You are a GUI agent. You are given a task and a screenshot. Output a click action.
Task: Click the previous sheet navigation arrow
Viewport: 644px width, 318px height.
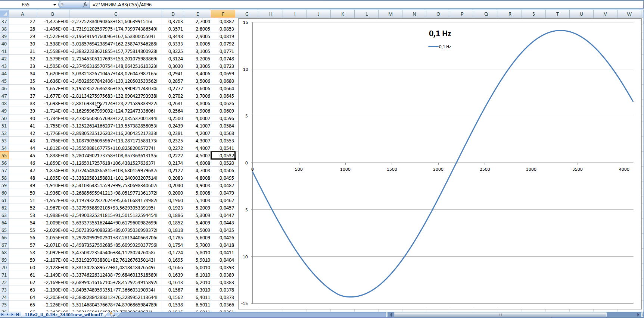(x=7, y=315)
